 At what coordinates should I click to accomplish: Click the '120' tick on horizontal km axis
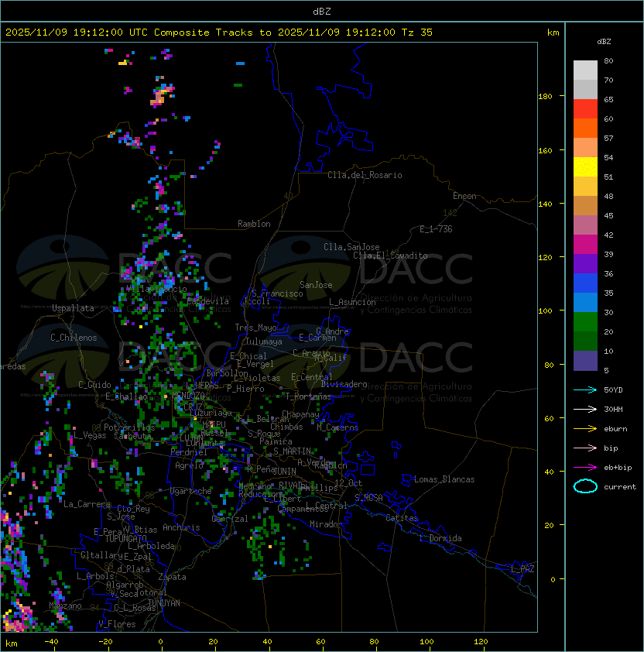481,642
